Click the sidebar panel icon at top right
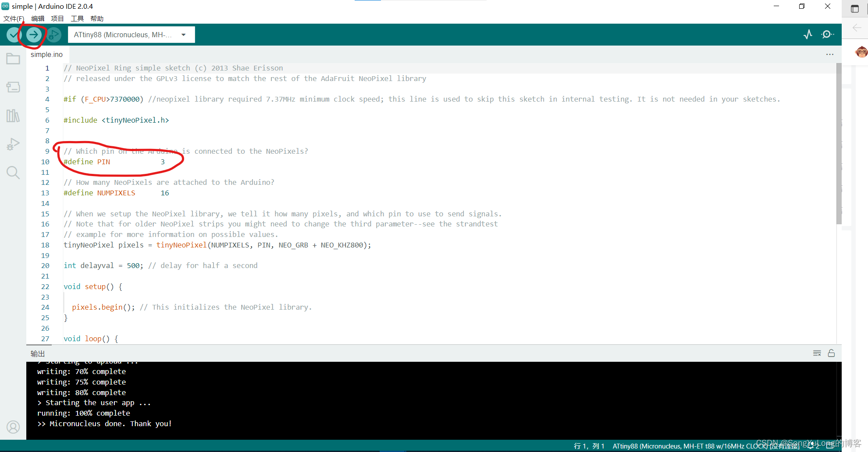The image size is (868, 452). [x=855, y=9]
